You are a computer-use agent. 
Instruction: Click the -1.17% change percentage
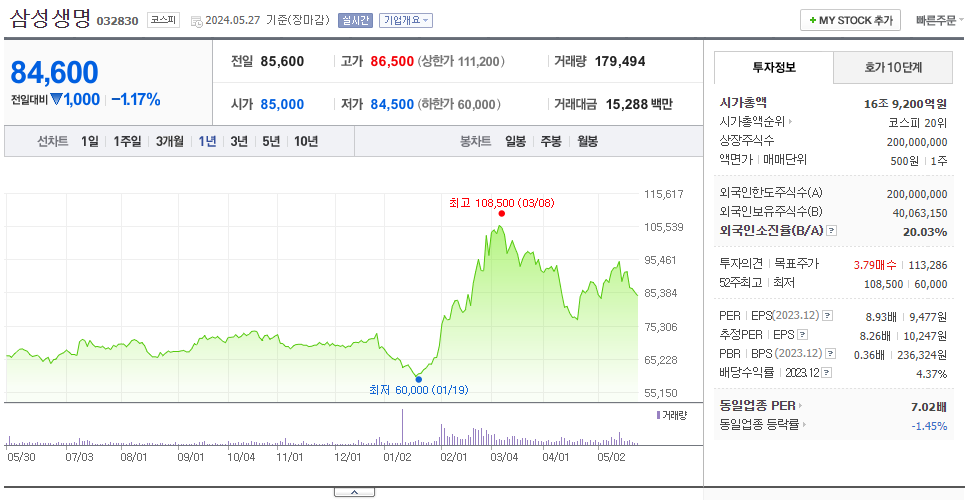(136, 99)
